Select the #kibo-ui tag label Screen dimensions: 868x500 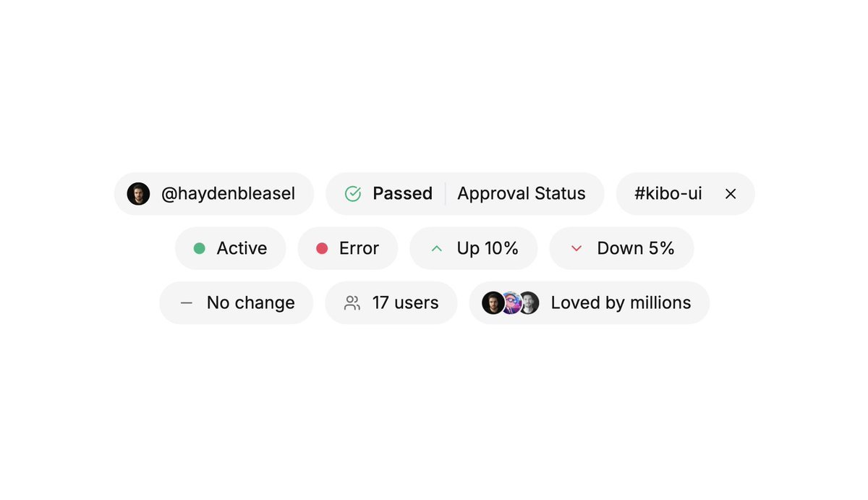coord(668,194)
